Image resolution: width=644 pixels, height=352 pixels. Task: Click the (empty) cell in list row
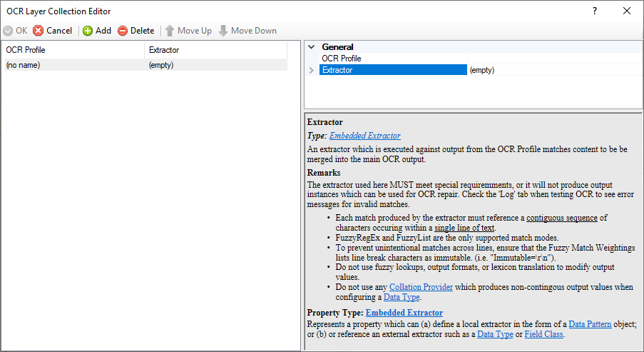click(x=161, y=65)
